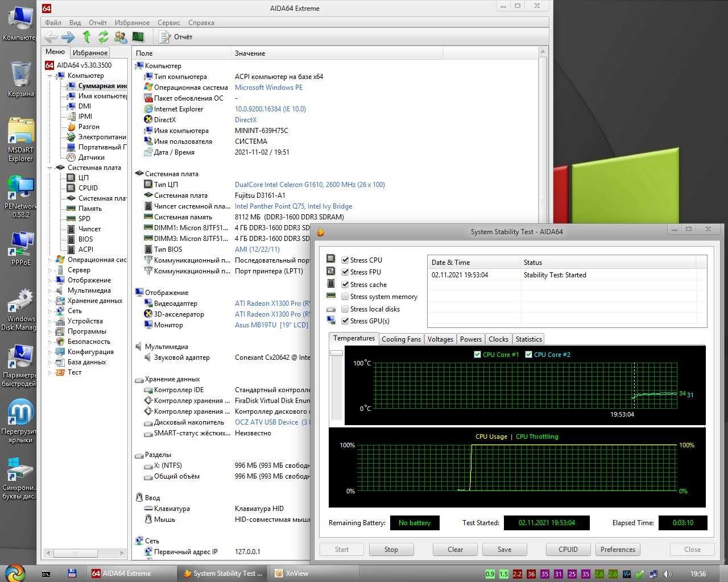Screen dimensions: 728x582
Task: Click the volume speaker icon in system tray
Action: pyautogui.click(x=667, y=574)
